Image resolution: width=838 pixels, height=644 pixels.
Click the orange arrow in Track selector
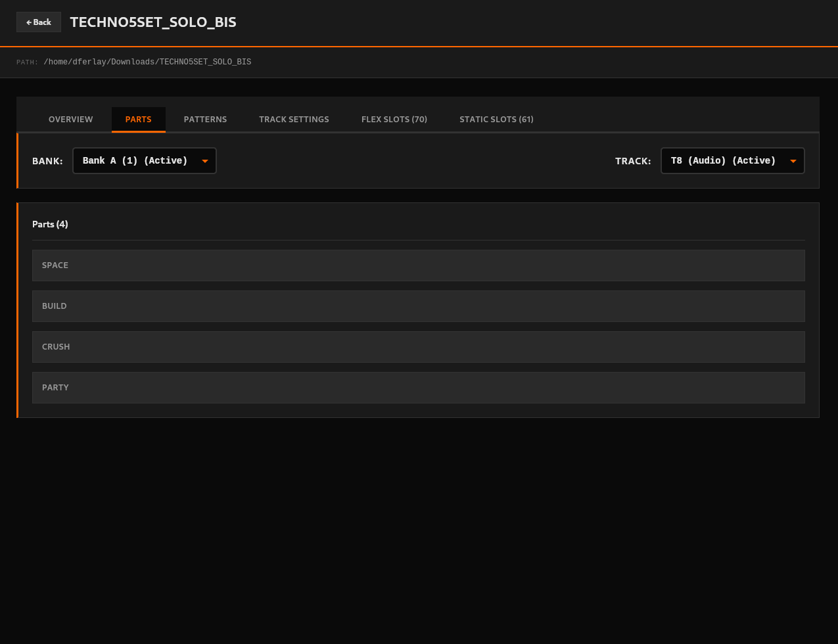(793, 162)
